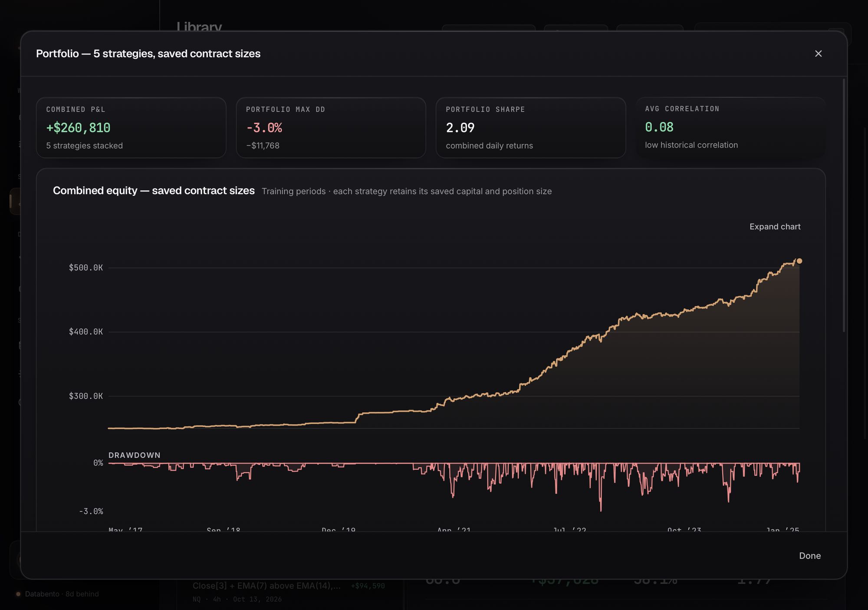Click the Combined P&L value +$260,810
868x610 pixels.
[79, 128]
